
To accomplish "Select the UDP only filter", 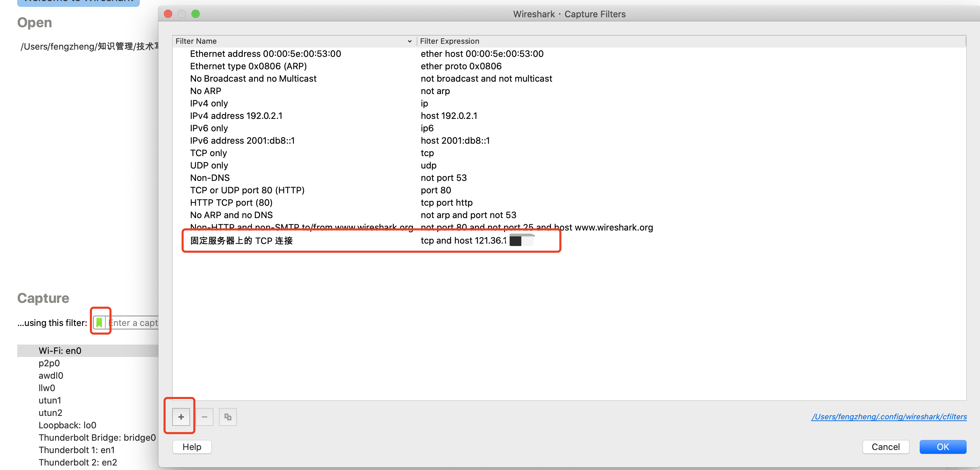I will pyautogui.click(x=209, y=165).
